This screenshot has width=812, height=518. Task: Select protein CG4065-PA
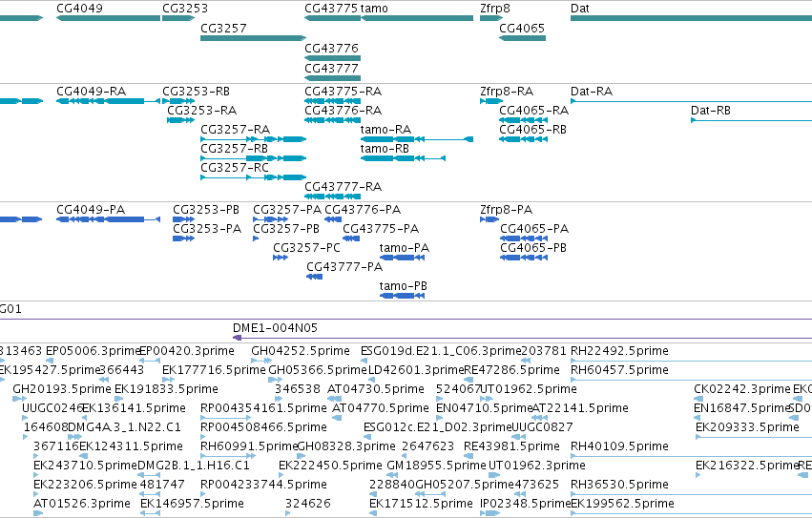[524, 238]
